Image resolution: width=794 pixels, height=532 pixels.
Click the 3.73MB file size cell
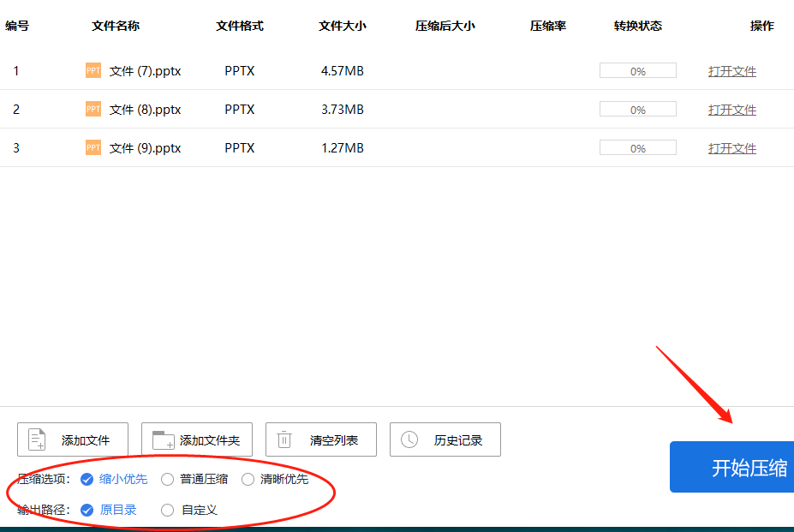tap(343, 110)
